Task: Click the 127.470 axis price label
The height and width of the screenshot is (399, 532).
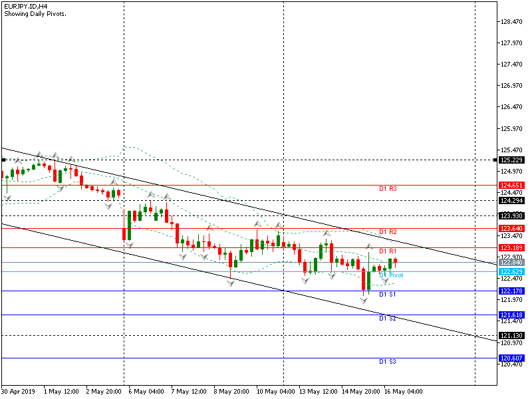Action: (x=511, y=65)
